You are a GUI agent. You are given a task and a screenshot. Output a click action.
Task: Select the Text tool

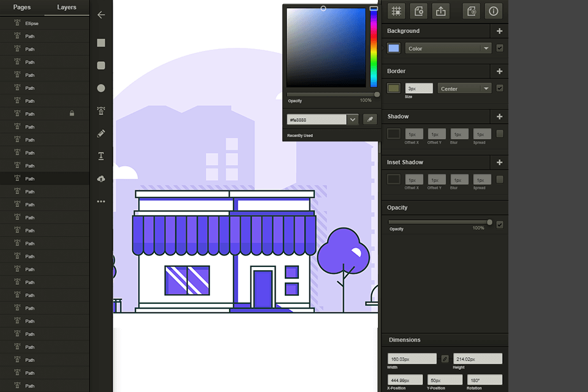[101, 156]
